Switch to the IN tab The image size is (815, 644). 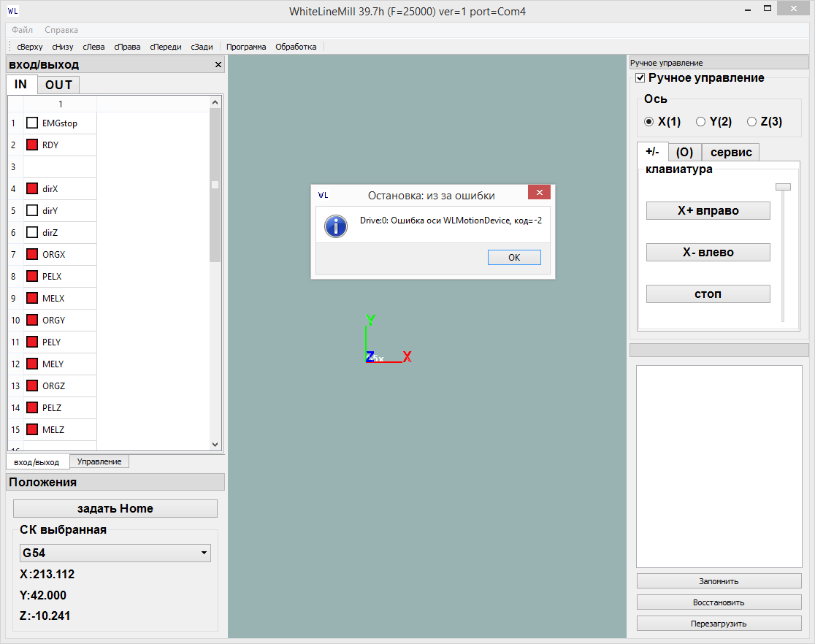(20, 84)
